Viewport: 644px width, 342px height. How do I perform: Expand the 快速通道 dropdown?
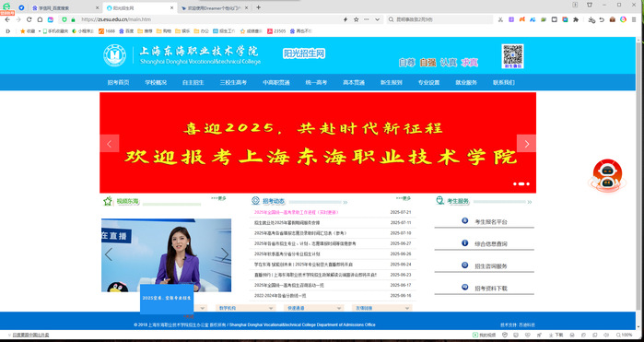(x=314, y=308)
